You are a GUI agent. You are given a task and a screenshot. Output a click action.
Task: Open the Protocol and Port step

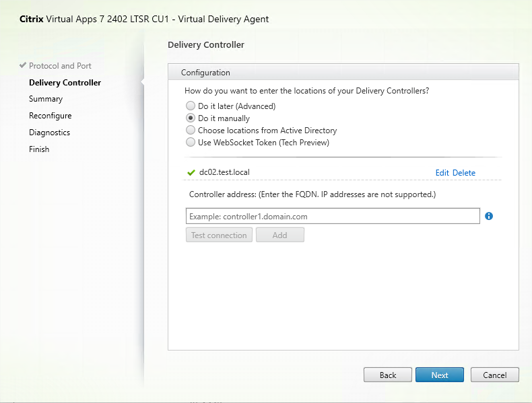(x=60, y=66)
